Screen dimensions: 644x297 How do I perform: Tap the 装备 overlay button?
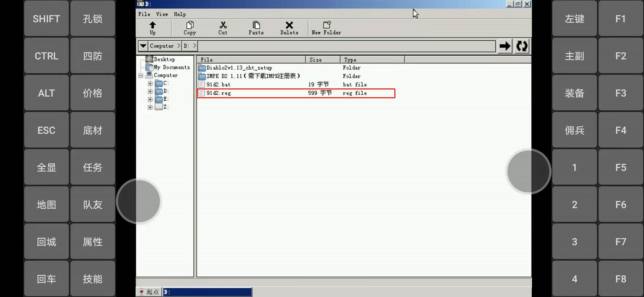[x=574, y=93]
